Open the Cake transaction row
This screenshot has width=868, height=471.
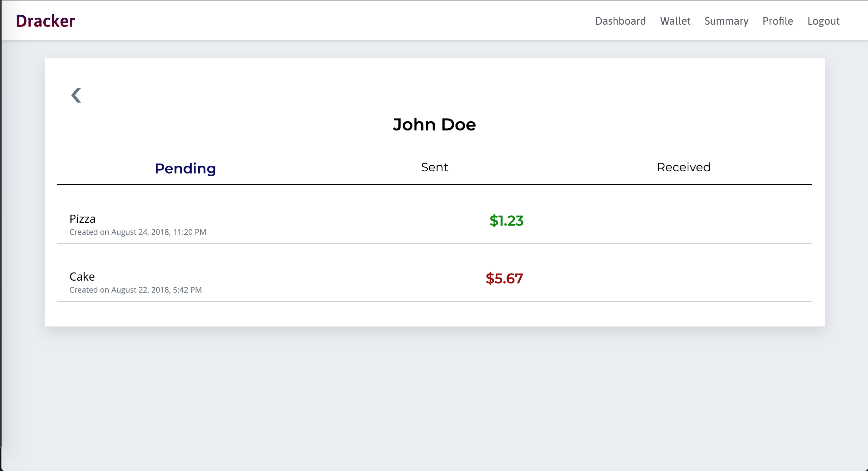click(317, 282)
